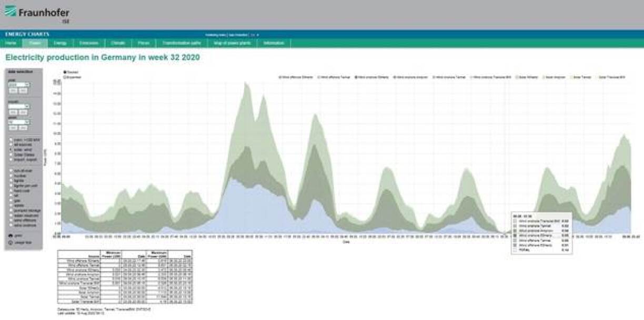
Task: Go to the Energy tab
Action: pyautogui.click(x=60, y=43)
